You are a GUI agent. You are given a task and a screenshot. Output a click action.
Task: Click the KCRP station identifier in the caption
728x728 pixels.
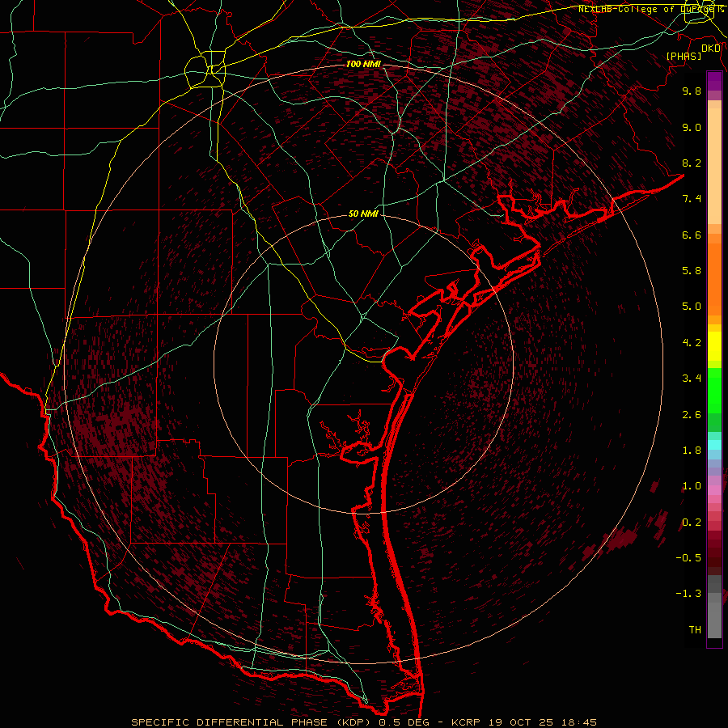point(466,722)
